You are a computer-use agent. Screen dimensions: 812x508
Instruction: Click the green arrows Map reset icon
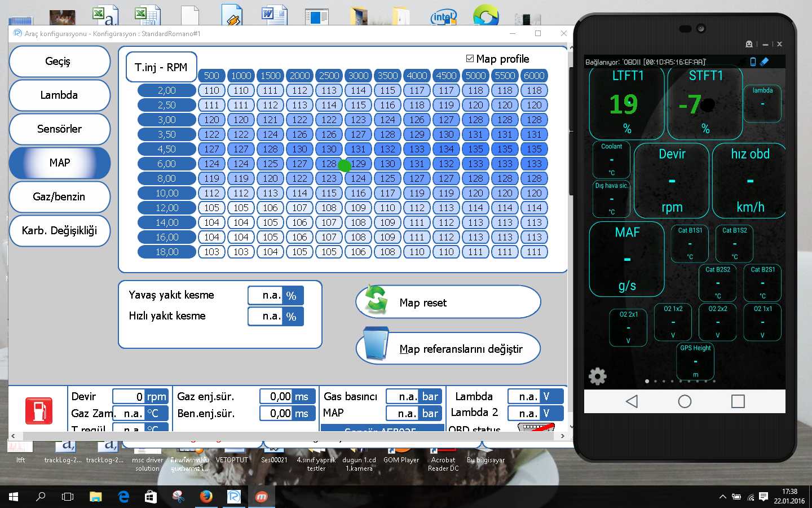pos(377,300)
